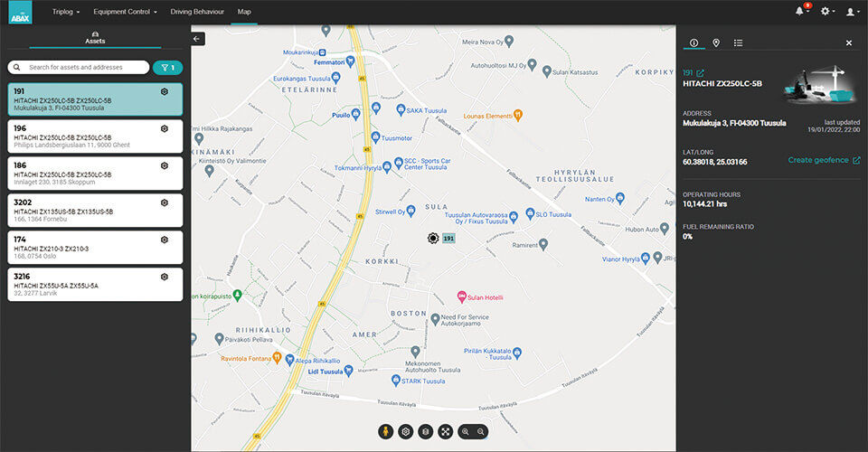868x452 pixels.
Task: Close the asset details panel
Action: pyautogui.click(x=849, y=42)
